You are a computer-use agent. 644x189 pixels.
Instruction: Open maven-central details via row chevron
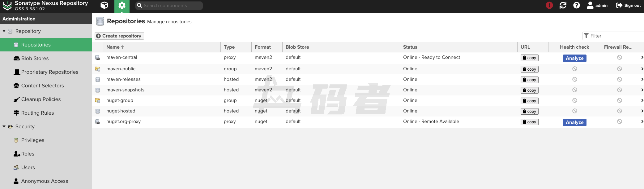[642, 58]
